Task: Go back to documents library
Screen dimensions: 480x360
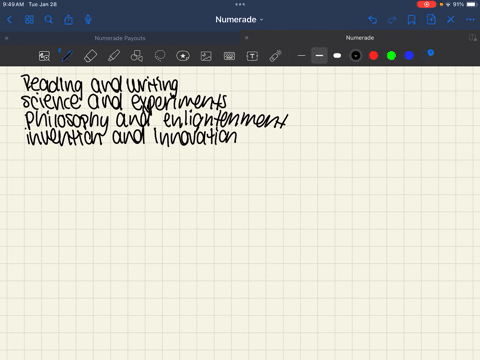Action: click(10, 20)
